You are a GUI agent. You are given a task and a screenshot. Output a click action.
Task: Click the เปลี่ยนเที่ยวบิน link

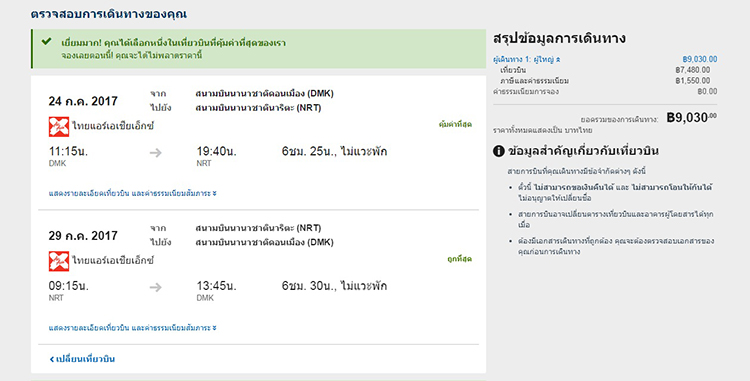[x=82, y=359]
